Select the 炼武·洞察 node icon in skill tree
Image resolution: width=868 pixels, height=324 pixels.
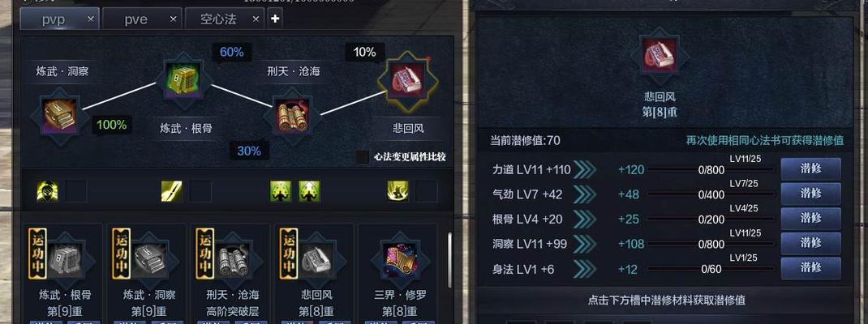[58, 116]
